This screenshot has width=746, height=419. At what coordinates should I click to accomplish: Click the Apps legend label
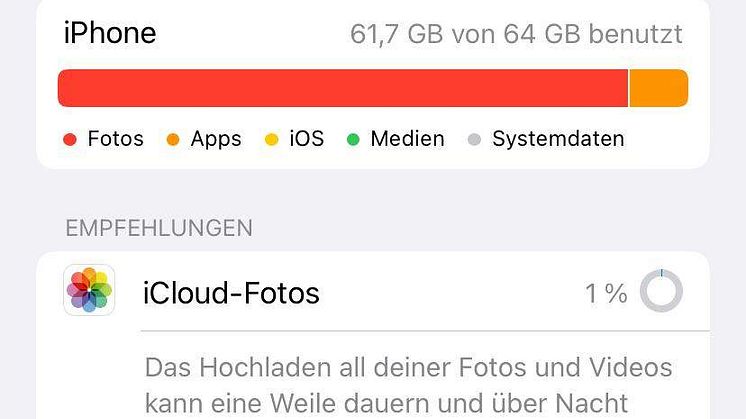point(216,139)
